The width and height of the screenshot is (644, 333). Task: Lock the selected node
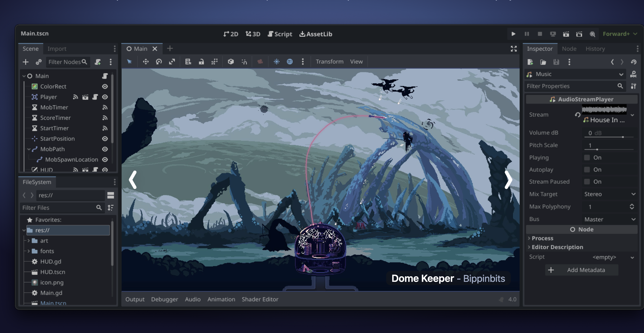pos(201,61)
